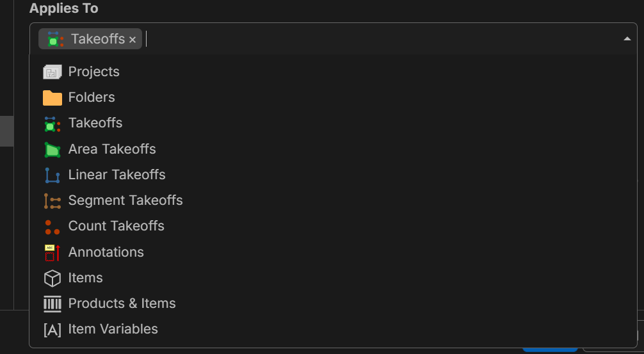
Task: Click the selected Takeoffs tag chip
Action: (97, 39)
